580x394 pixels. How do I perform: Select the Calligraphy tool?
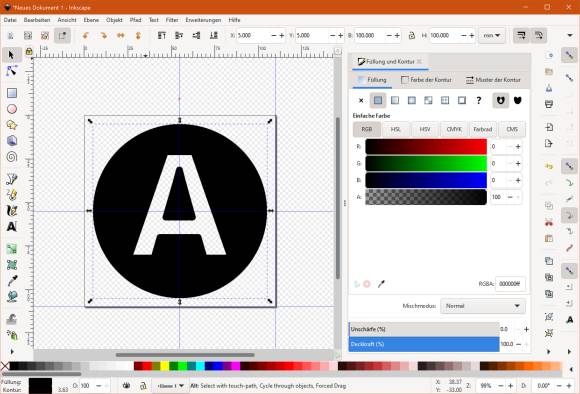click(x=12, y=211)
